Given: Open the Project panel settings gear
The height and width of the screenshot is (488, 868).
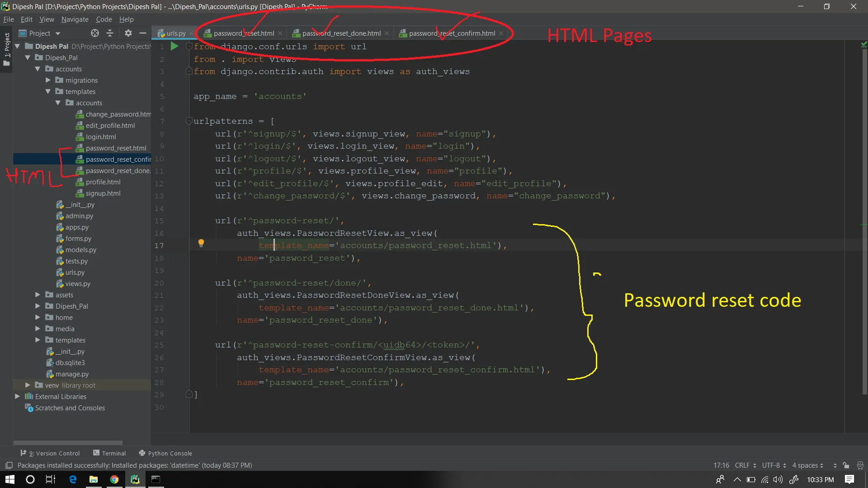Looking at the screenshot, I should (128, 33).
